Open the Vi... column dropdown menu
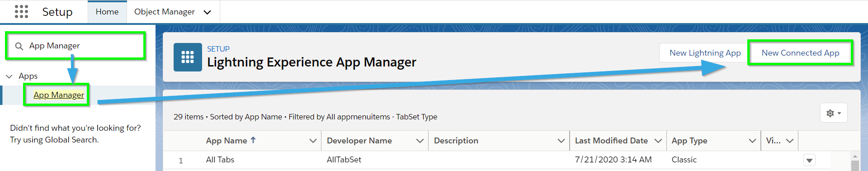 790,141
